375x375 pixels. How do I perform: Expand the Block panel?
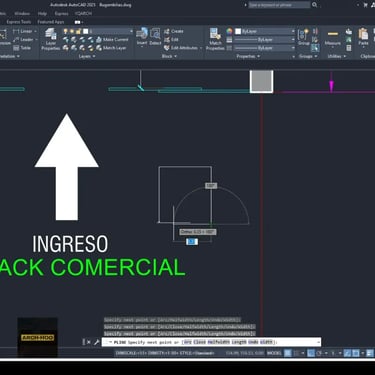tap(169, 56)
